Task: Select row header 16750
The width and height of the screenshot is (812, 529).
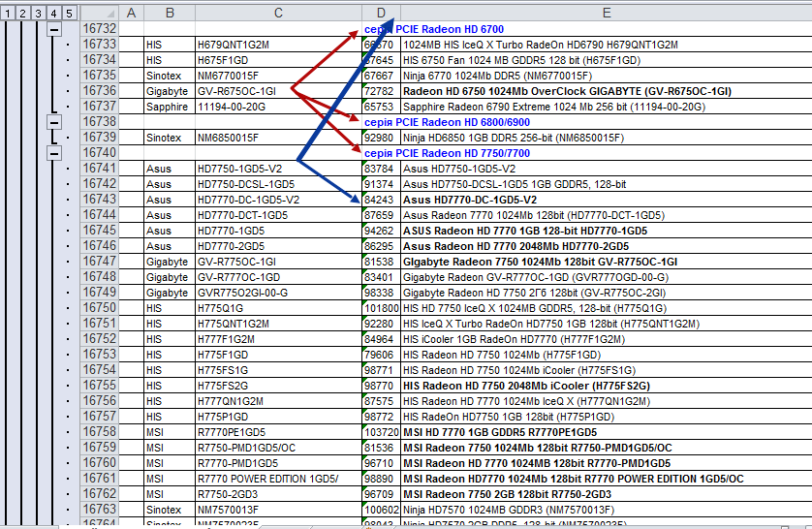Action: [100, 308]
